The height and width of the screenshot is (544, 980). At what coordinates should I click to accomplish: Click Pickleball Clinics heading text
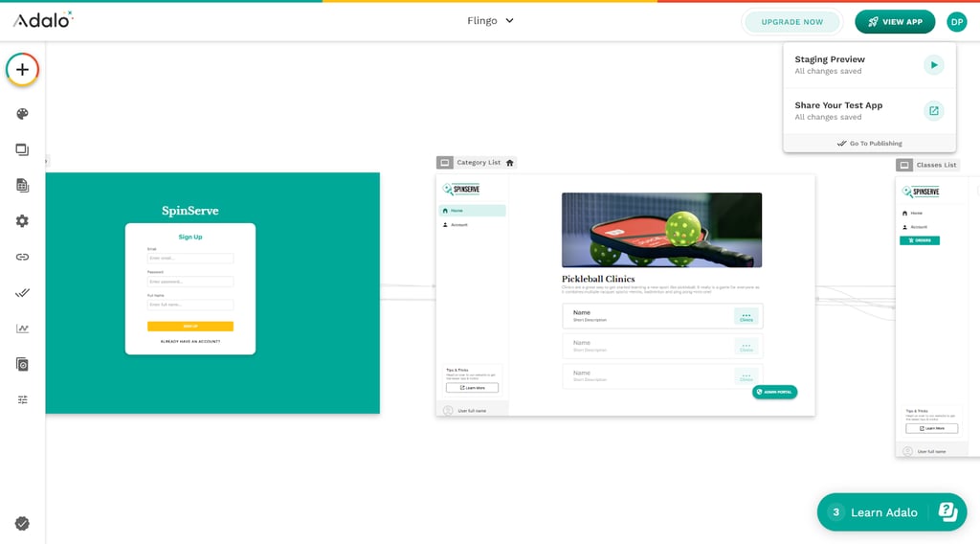click(x=598, y=279)
